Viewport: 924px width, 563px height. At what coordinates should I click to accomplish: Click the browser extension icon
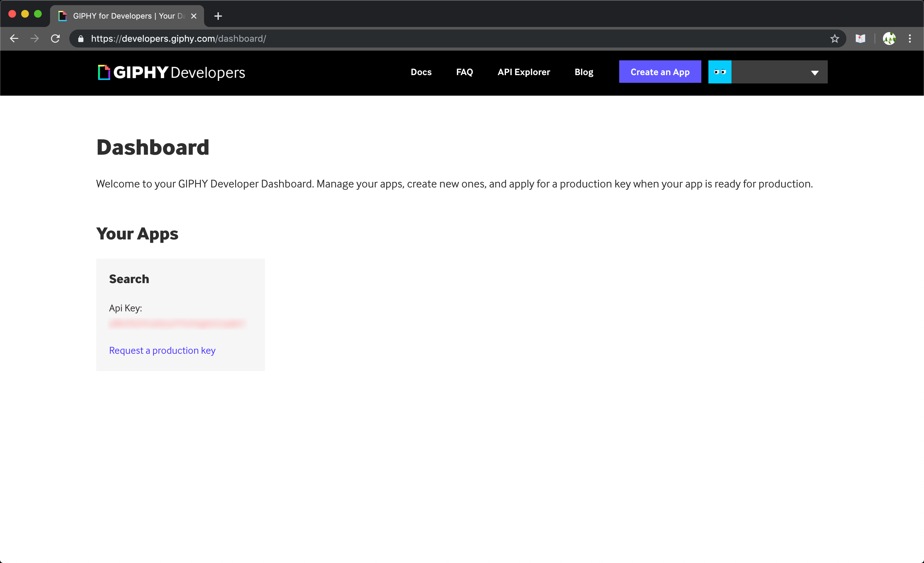pyautogui.click(x=860, y=39)
